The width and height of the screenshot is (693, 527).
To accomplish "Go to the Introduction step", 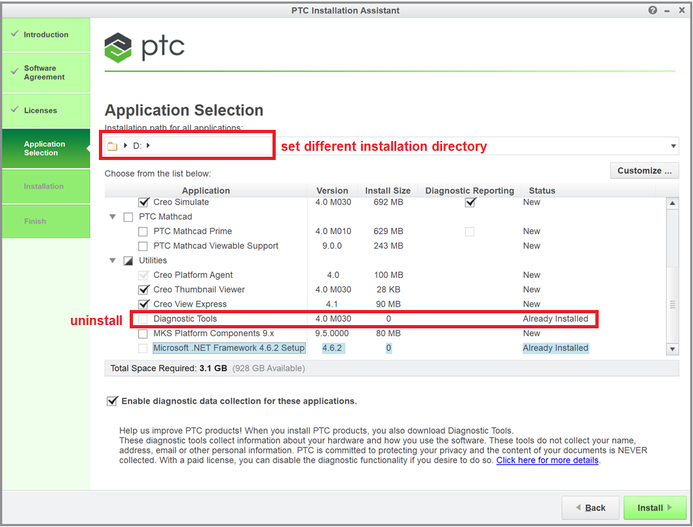I will pos(46,34).
